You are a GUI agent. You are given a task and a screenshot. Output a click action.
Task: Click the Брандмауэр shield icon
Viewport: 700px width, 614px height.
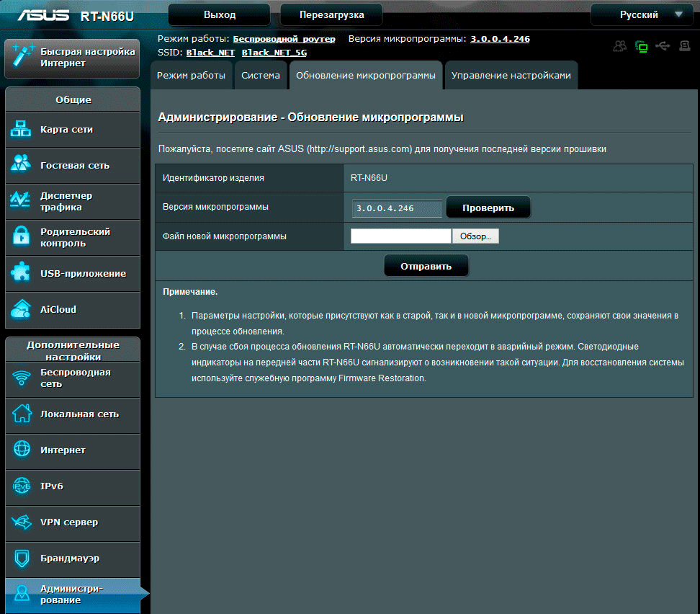(x=22, y=558)
